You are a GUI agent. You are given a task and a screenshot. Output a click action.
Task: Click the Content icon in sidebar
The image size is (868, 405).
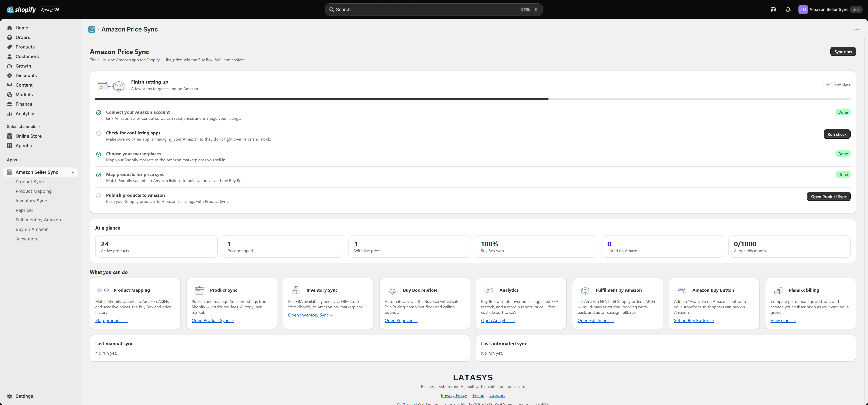[x=9, y=85]
